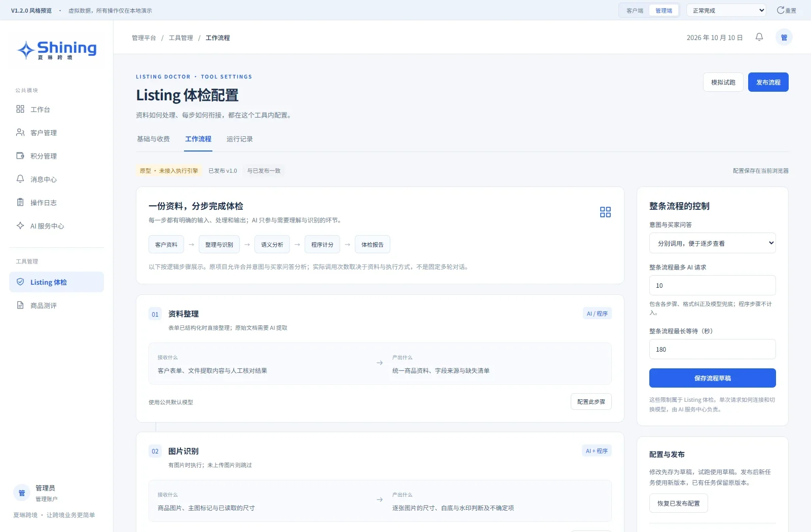Click the grid view icon in overview card

pos(605,212)
